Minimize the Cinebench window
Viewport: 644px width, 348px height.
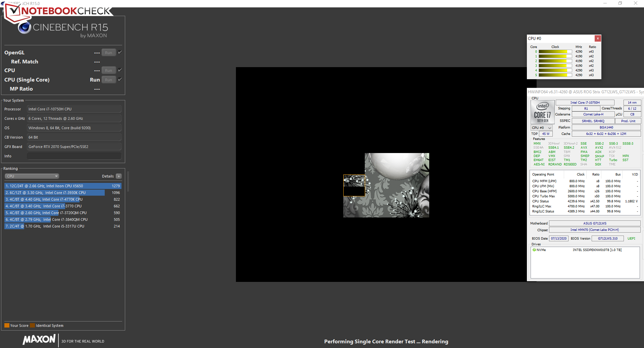605,3
